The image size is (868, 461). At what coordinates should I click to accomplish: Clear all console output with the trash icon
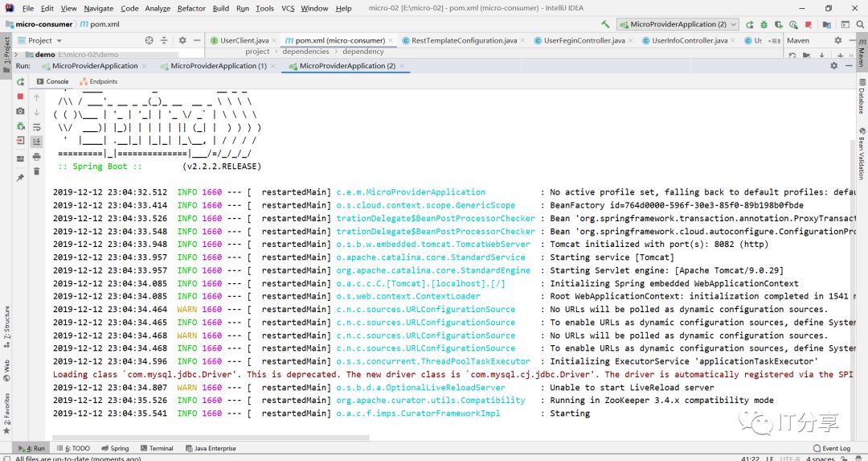tap(36, 171)
